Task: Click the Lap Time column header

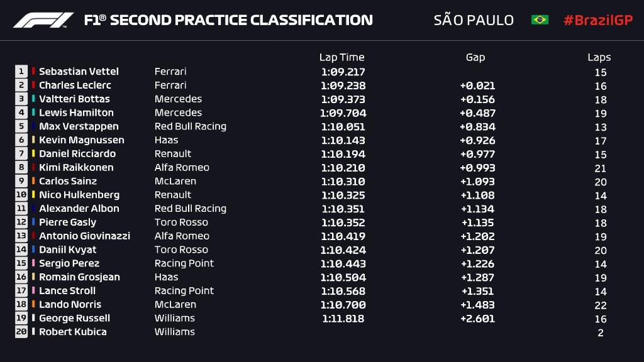Action: [341, 57]
